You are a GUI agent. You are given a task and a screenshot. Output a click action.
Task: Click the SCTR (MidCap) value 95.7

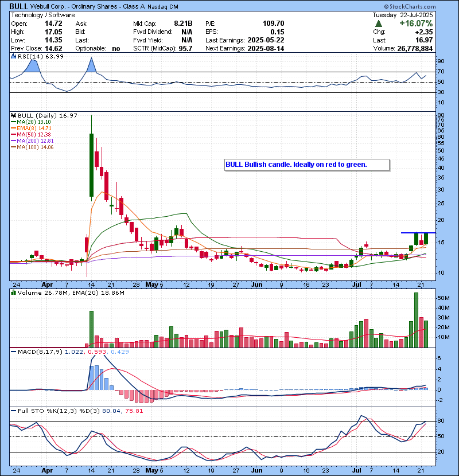point(185,49)
